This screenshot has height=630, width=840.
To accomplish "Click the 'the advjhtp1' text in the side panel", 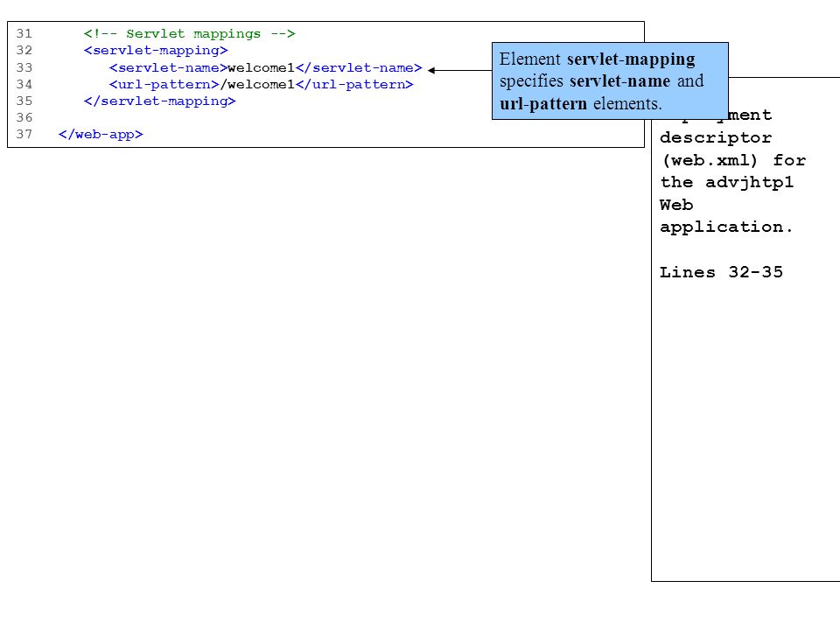I will tap(727, 183).
